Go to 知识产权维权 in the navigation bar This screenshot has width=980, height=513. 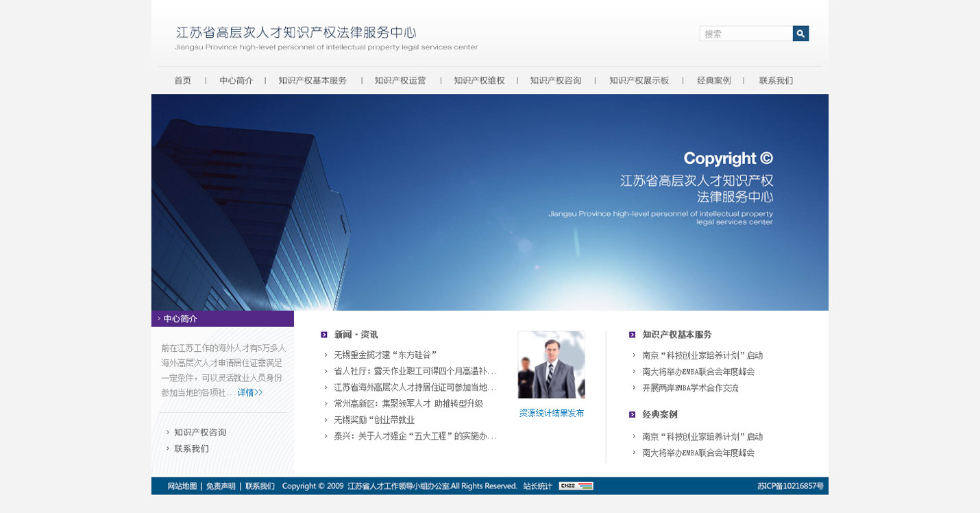tap(479, 80)
